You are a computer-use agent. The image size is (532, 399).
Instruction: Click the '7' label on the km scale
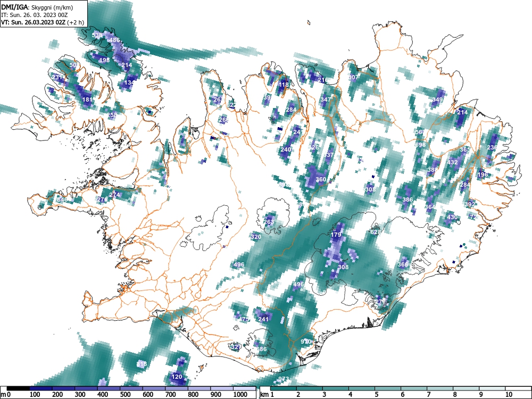(428, 395)
